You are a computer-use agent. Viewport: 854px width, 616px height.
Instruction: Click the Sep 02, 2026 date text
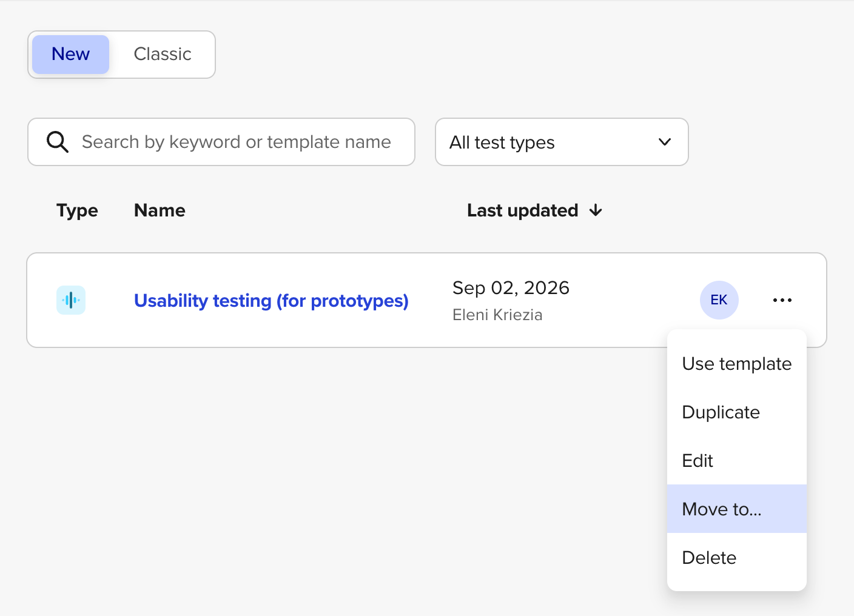pos(511,287)
